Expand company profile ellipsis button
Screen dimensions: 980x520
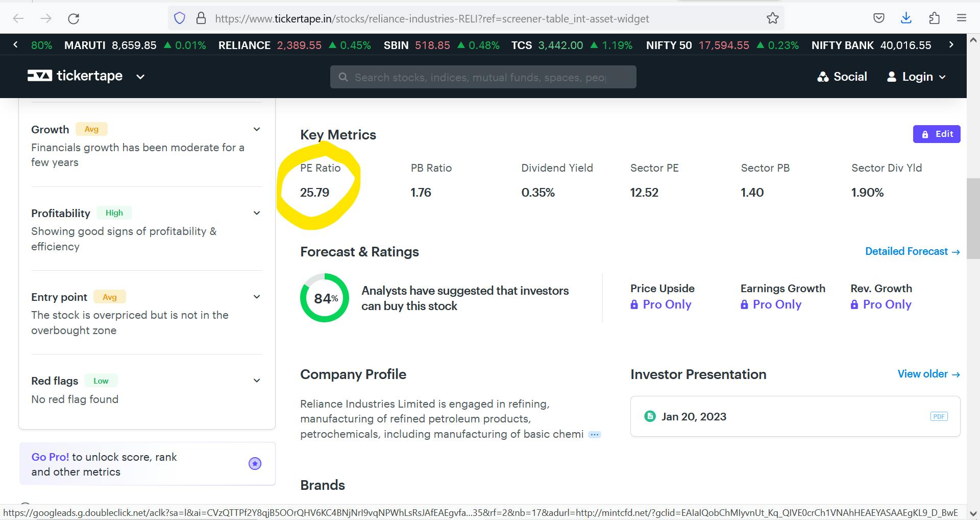[595, 435]
